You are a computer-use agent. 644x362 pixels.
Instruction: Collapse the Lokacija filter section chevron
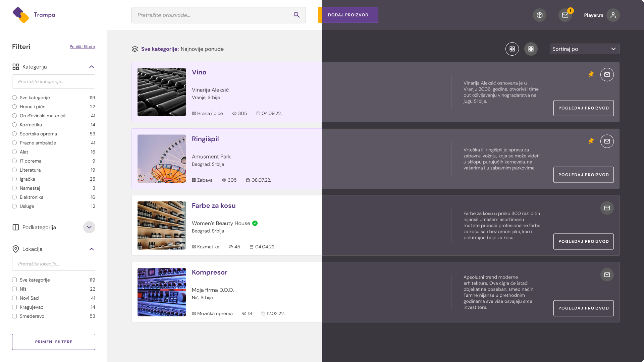click(x=92, y=249)
